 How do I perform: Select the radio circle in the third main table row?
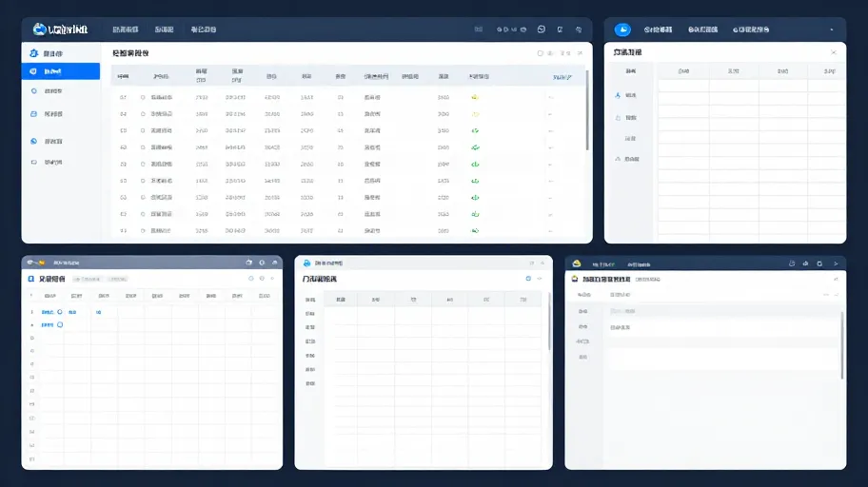(143, 130)
